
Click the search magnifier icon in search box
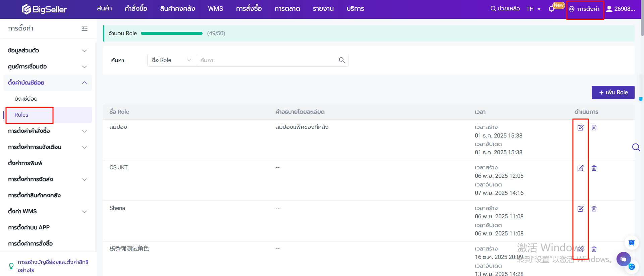pos(341,60)
